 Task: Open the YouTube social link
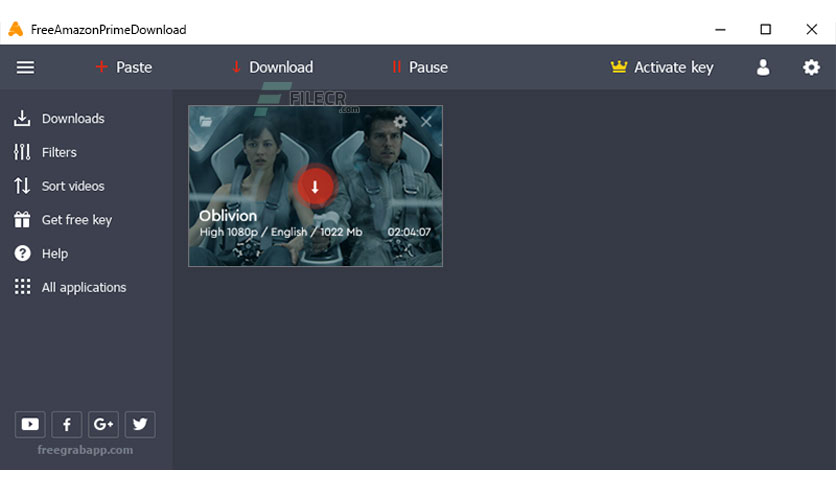(30, 424)
